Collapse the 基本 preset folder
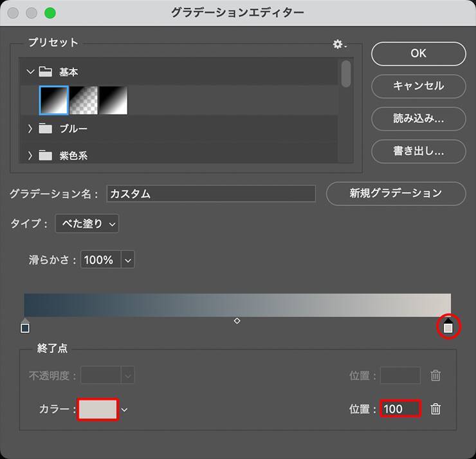This screenshot has width=476, height=459. tap(30, 72)
